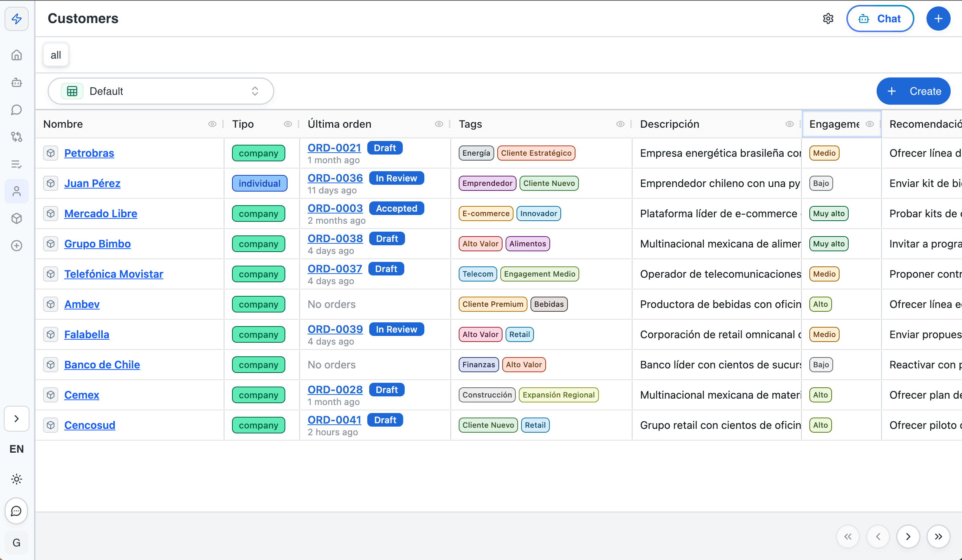This screenshot has width=962, height=560.
Task: Expand the sidebar with the chevron button
Action: coord(16,418)
